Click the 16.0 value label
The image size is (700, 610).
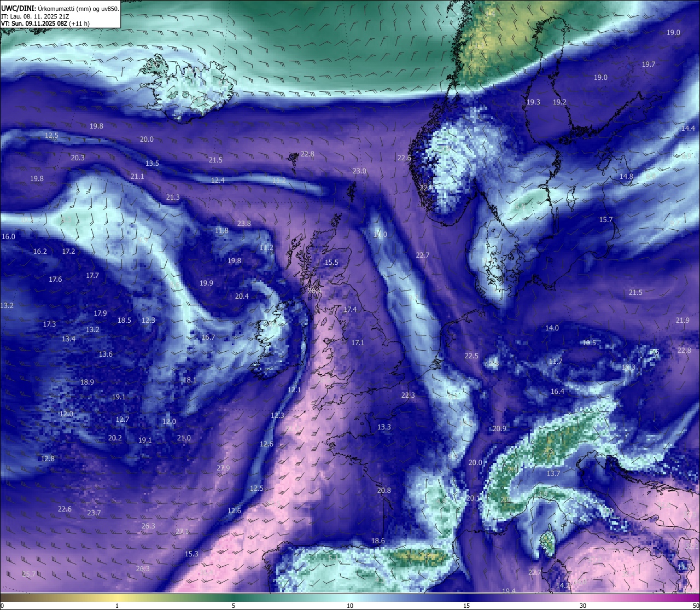coord(8,237)
